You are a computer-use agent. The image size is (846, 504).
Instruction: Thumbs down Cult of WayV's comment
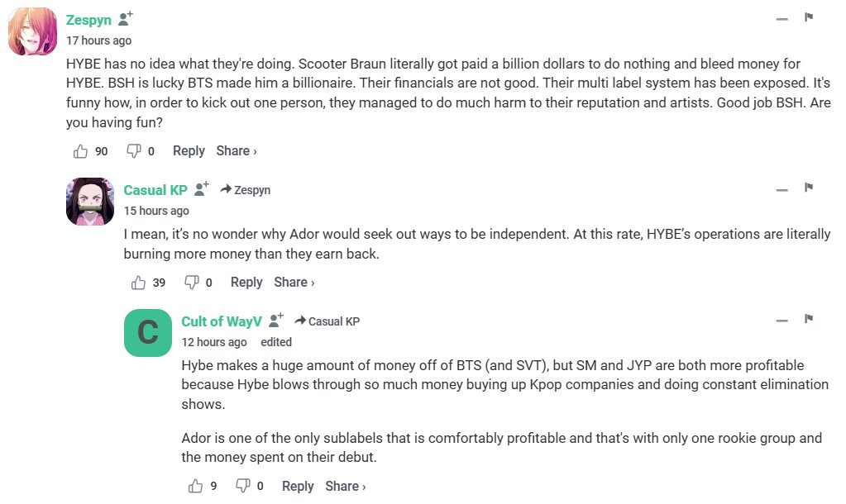[242, 486]
